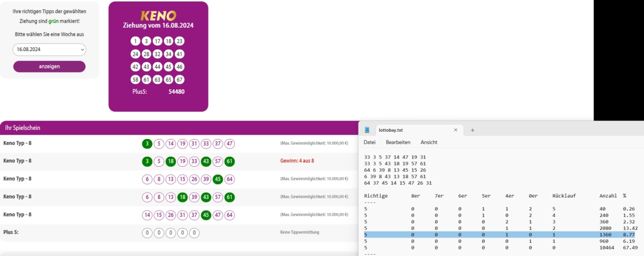The height and width of the screenshot is (256, 644).
Task: Click the line '6 39 8 43 13 18 57 61'
Action: click(395, 176)
